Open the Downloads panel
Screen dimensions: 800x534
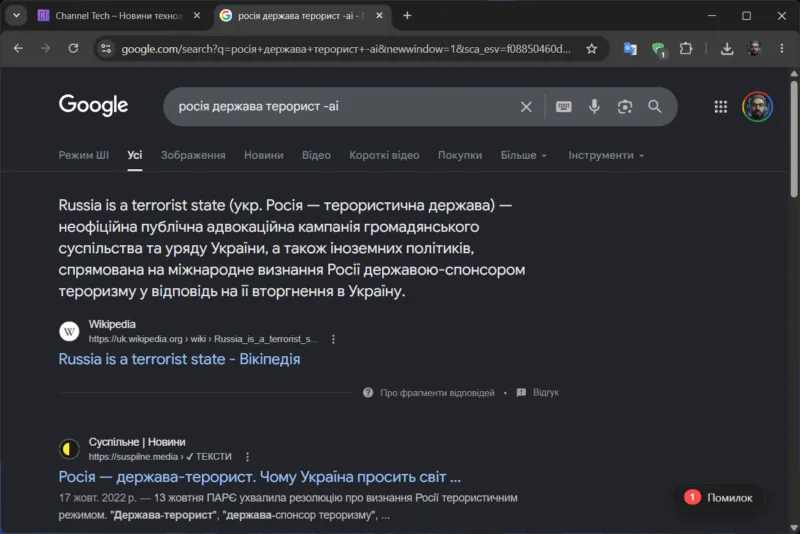pyautogui.click(x=727, y=49)
